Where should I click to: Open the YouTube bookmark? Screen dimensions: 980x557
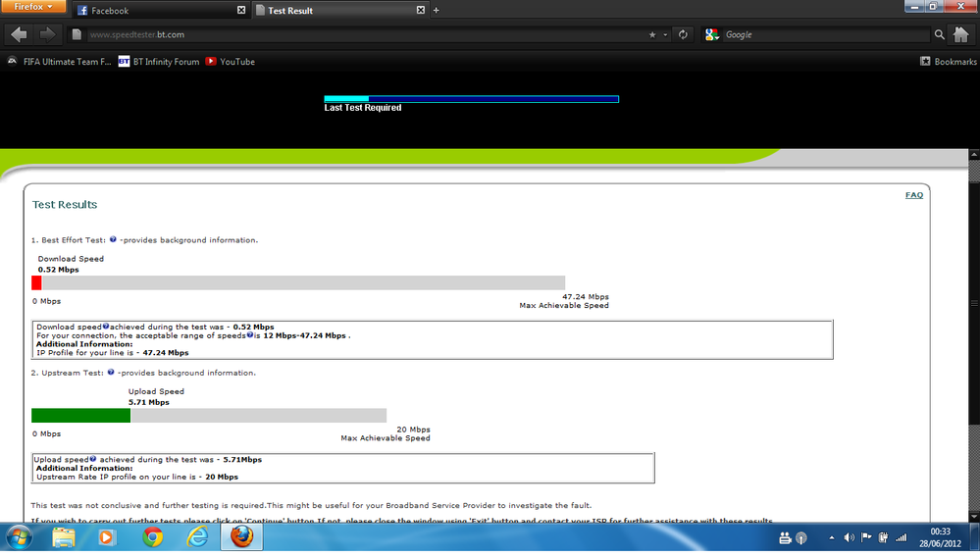(x=230, y=61)
